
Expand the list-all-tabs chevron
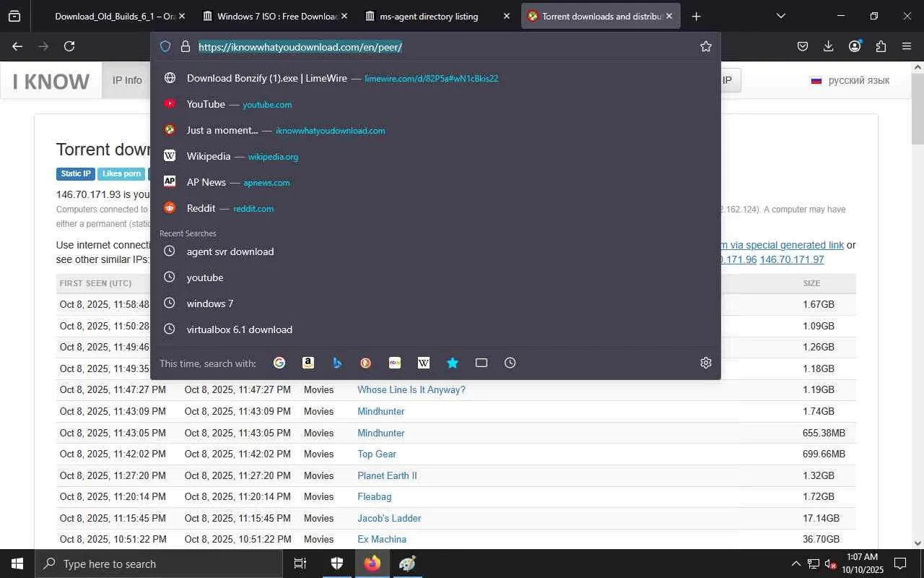781,16
